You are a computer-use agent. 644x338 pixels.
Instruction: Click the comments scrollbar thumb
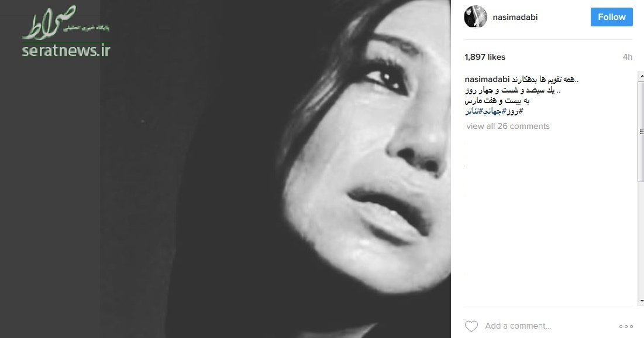click(641, 132)
